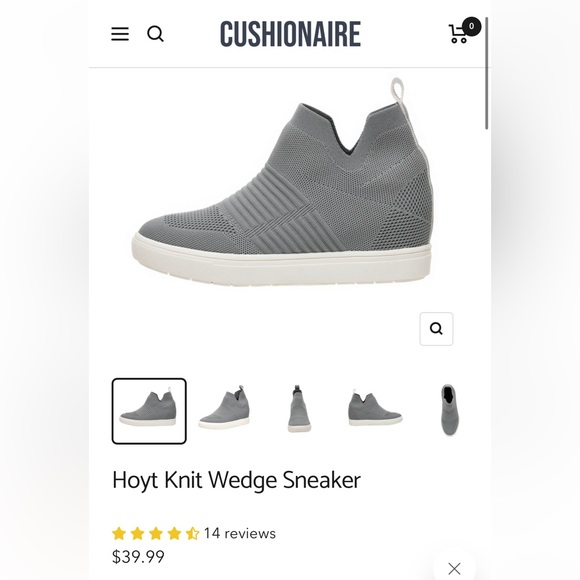The image size is (580, 580).
Task: Select the top-view shoe thumbnail
Action: pyautogui.click(x=448, y=410)
